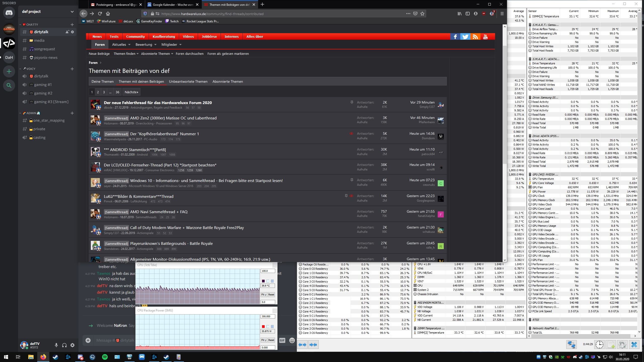Open AMD Navi Sammelthread + FAQ thread
Viewport: 644px width, 362px height.
coord(158,212)
